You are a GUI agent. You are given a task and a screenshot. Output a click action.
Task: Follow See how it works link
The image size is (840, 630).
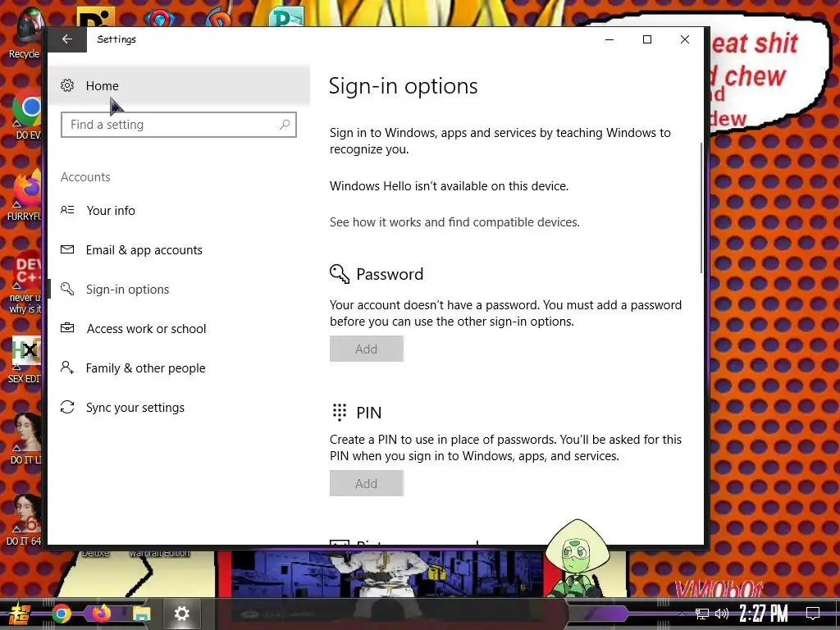click(x=454, y=222)
